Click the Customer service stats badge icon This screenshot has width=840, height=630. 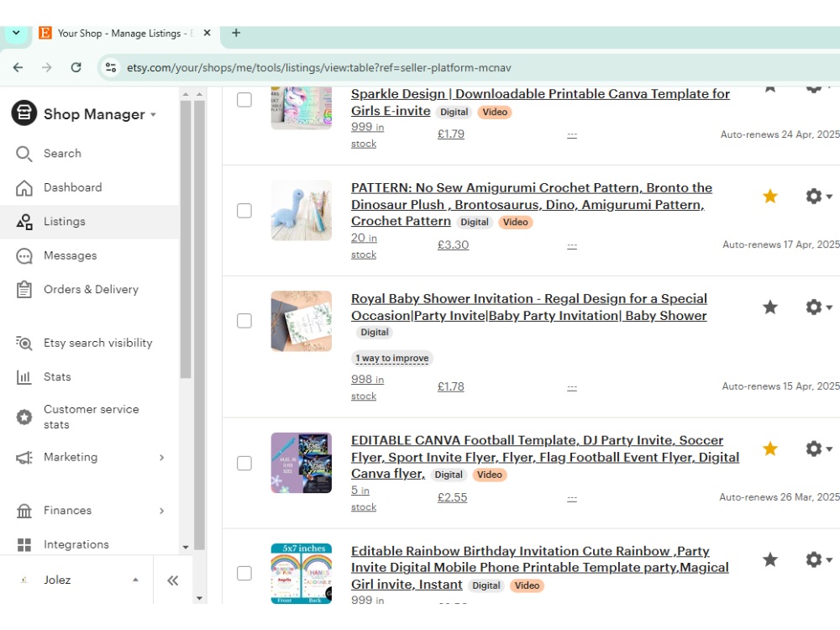(x=24, y=417)
